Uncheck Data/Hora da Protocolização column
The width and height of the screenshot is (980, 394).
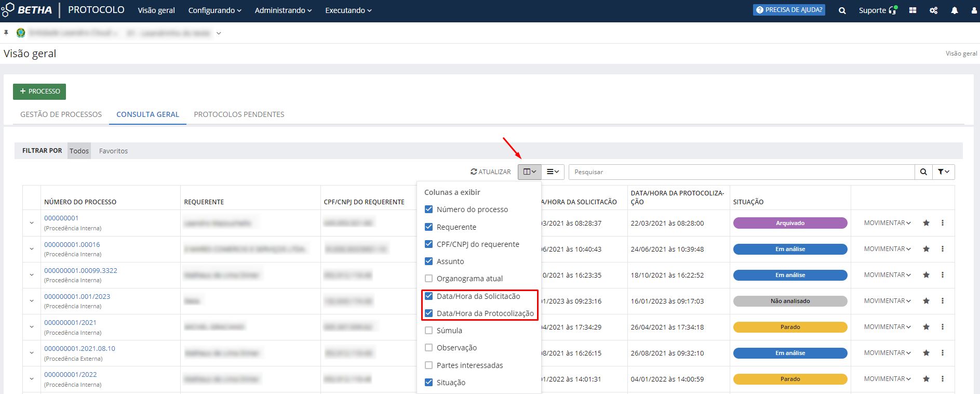click(429, 313)
